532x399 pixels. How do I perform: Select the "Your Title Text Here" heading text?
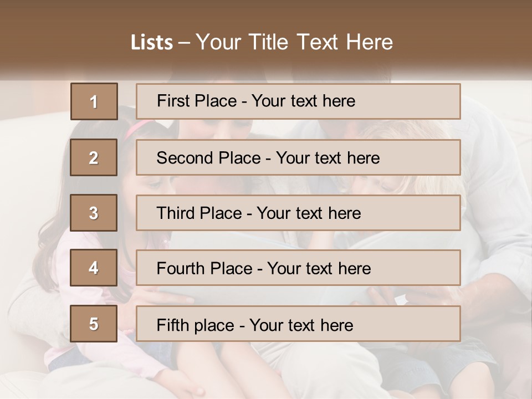pyautogui.click(x=294, y=42)
